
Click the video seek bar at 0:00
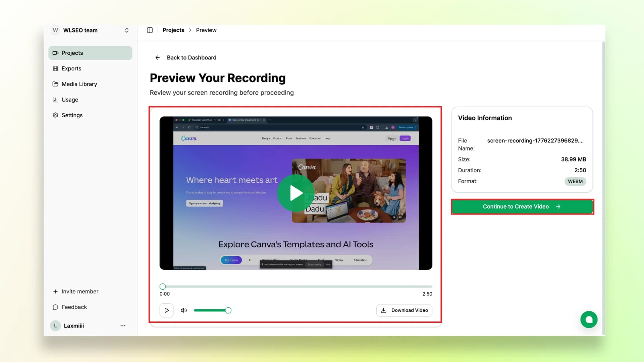(x=163, y=287)
